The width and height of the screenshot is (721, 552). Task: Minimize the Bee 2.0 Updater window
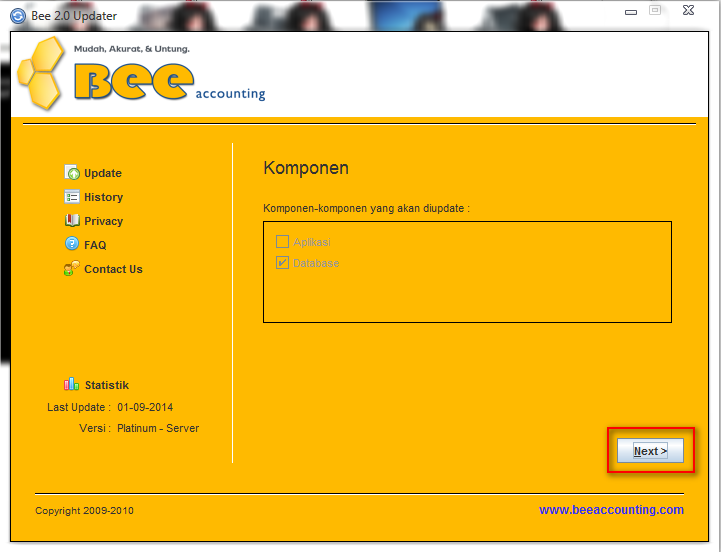[631, 12]
